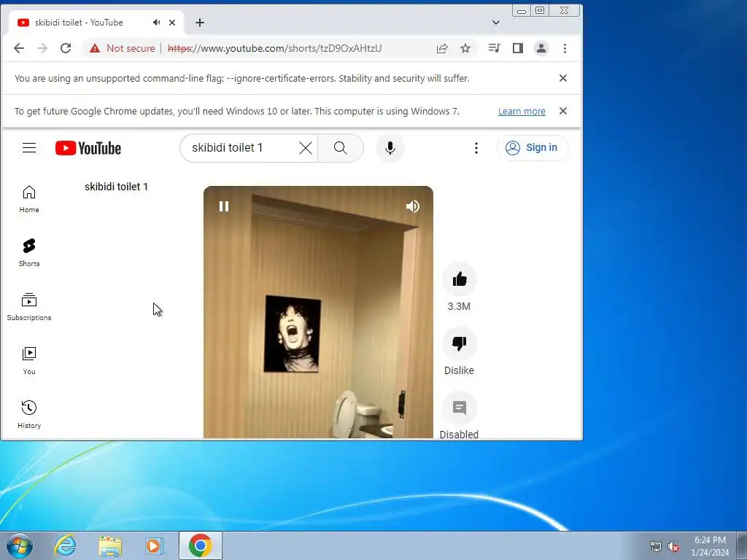Open the Windows Start menu
The image size is (747, 560).
[20, 545]
